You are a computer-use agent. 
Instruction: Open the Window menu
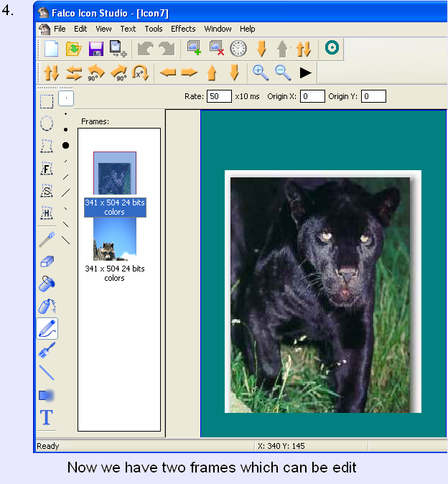218,29
